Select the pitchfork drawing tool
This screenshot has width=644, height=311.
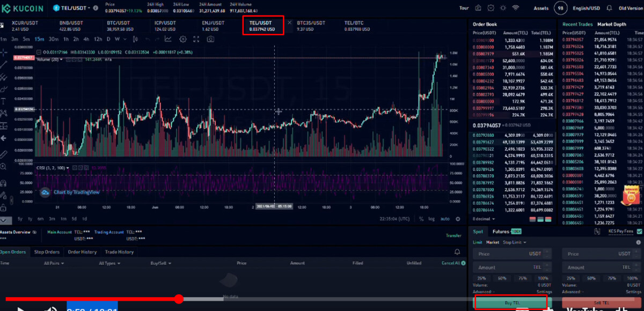pyautogui.click(x=4, y=77)
